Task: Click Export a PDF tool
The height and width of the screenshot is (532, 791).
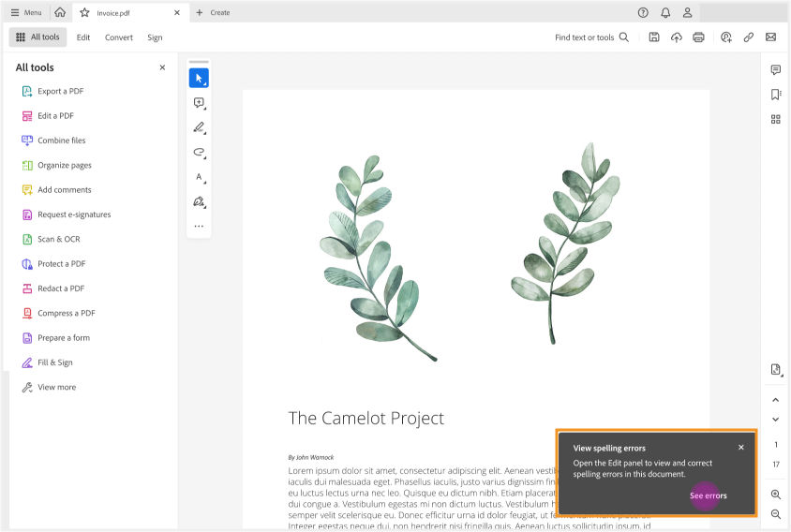Action: 61,91
